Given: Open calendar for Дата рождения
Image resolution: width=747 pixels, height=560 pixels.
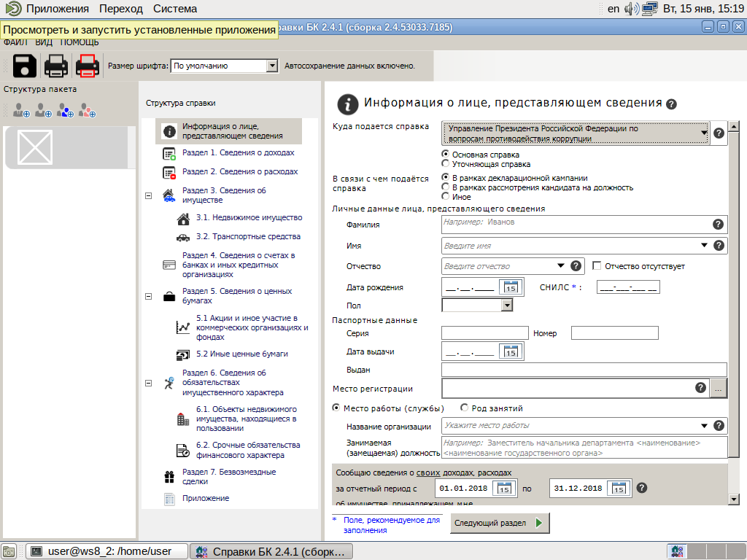Looking at the screenshot, I should point(510,287).
